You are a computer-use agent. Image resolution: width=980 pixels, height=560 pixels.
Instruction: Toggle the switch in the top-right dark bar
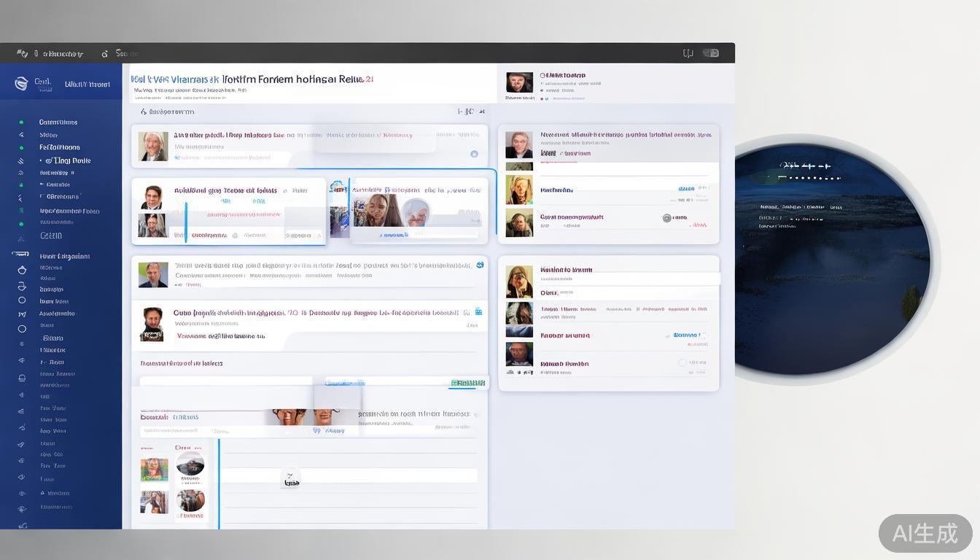click(711, 53)
